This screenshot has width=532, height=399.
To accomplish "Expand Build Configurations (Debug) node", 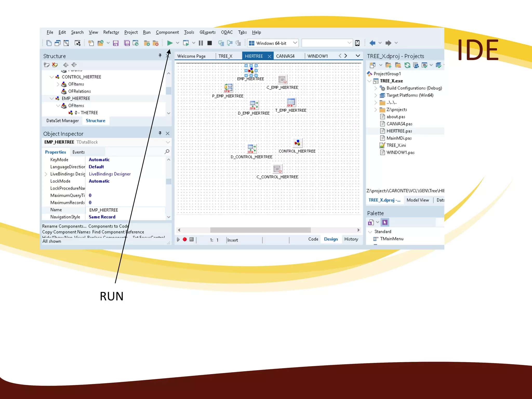I will (376, 88).
